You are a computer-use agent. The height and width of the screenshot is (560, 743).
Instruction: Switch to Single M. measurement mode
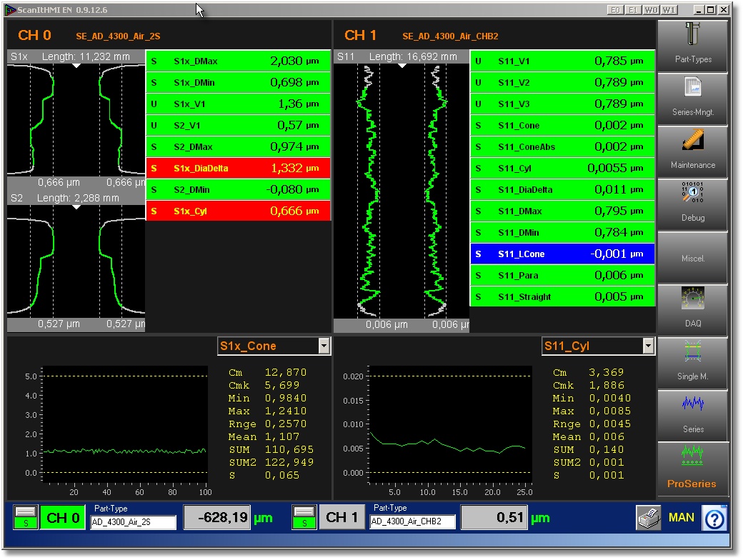pyautogui.click(x=692, y=363)
